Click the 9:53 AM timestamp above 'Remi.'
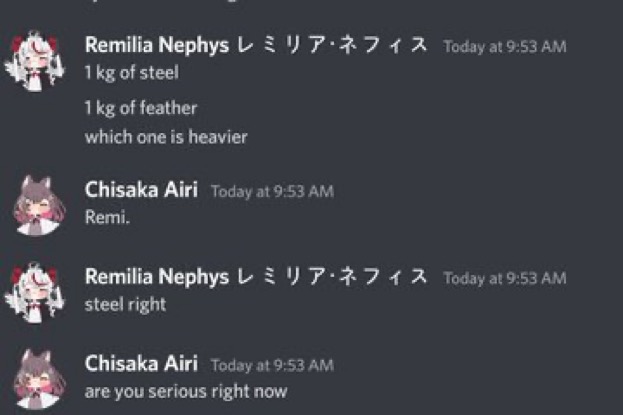Viewport: 623px width, 415px height. coord(272,192)
